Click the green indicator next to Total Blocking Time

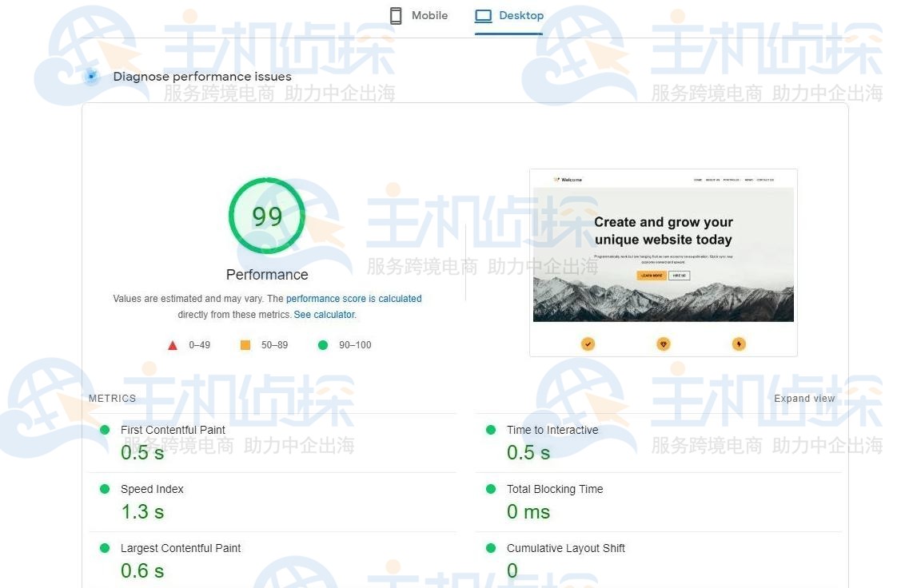point(490,488)
